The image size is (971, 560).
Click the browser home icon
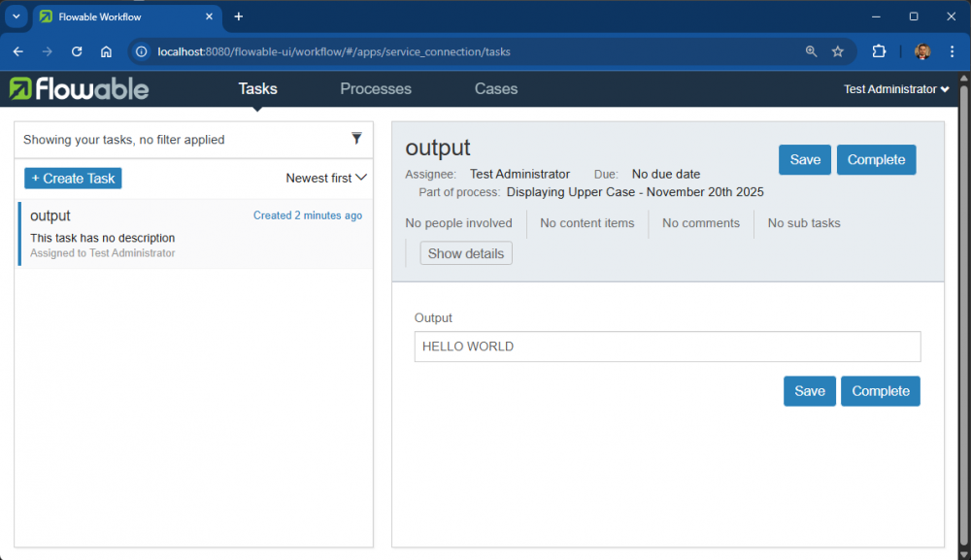click(x=106, y=51)
